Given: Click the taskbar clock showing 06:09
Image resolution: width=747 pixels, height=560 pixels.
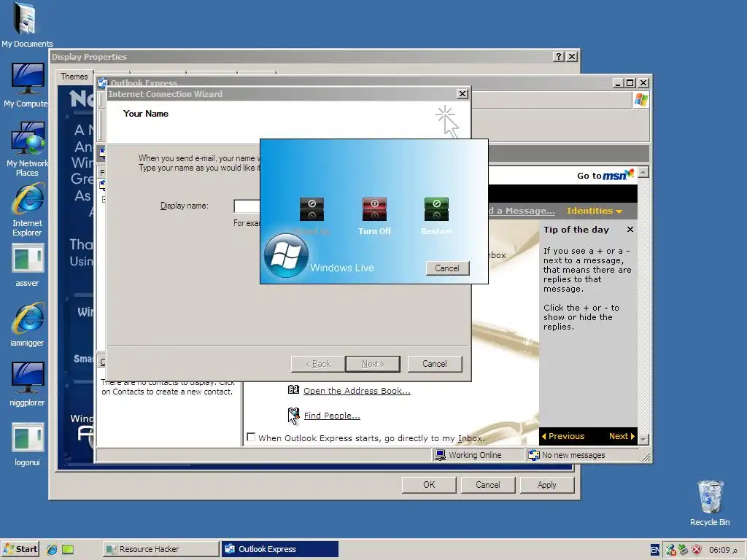Looking at the screenshot, I should [x=723, y=550].
